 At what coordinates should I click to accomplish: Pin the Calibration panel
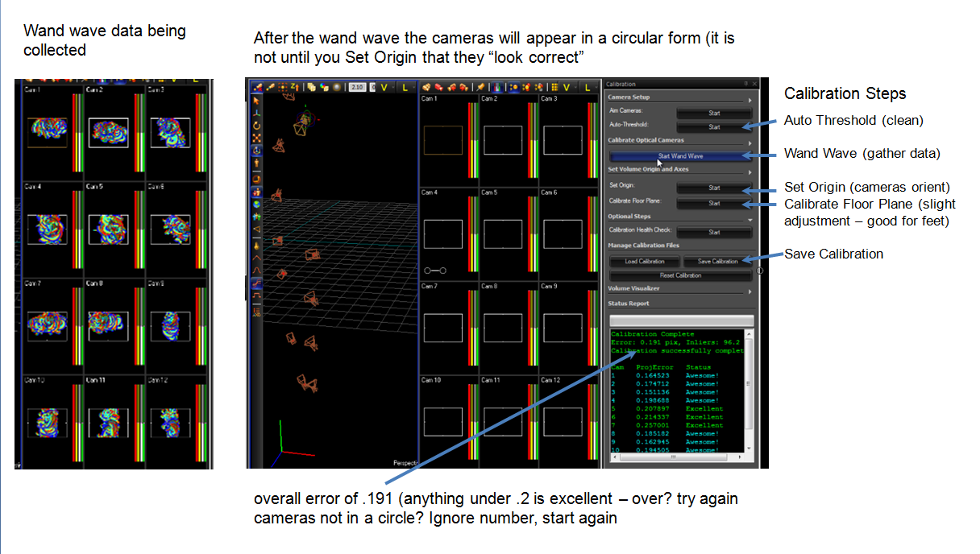(x=747, y=84)
